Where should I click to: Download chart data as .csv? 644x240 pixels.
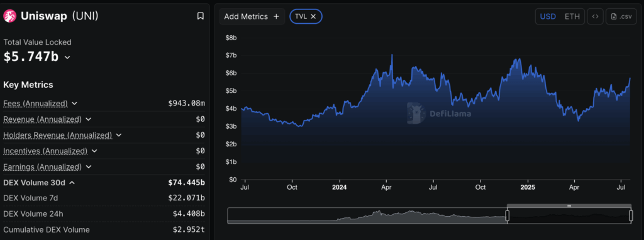point(621,16)
